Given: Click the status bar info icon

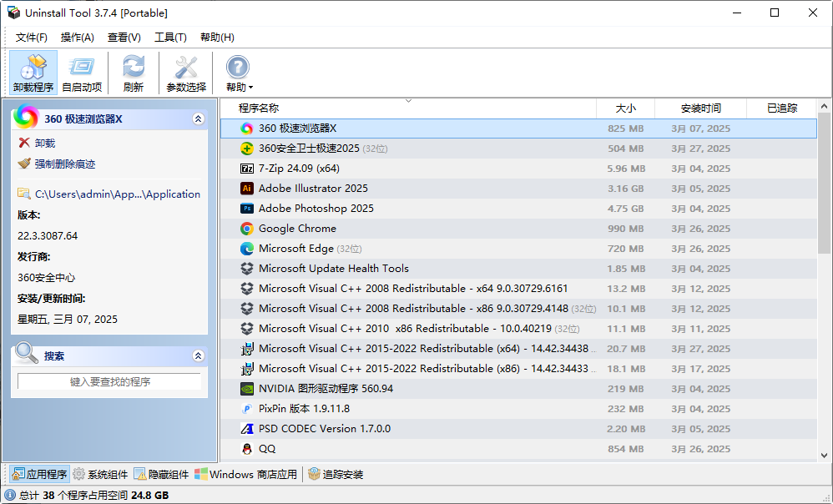Looking at the screenshot, I should pos(9,495).
